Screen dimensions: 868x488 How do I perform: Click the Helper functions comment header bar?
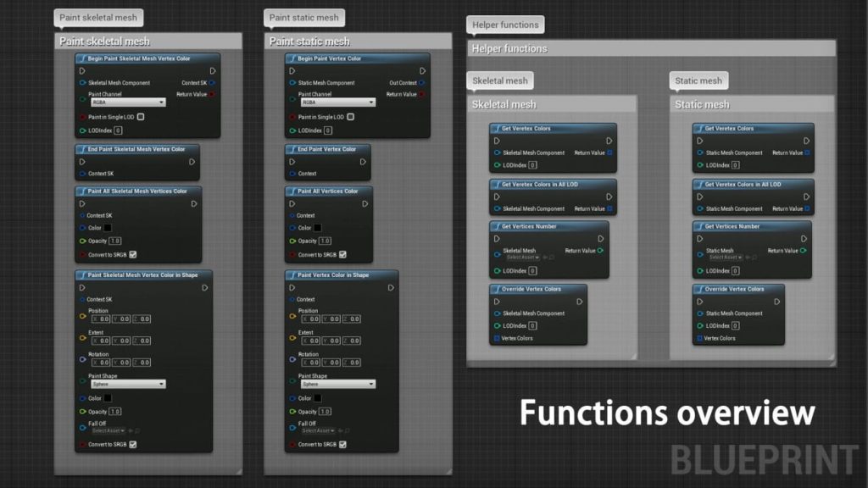(651, 48)
